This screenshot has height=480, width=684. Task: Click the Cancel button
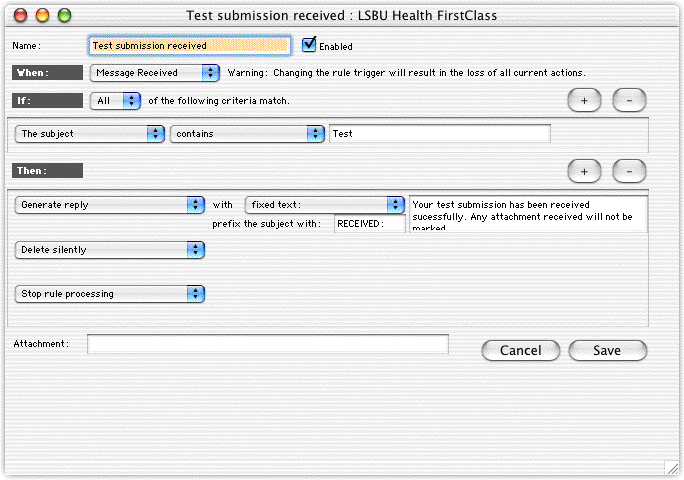coord(520,351)
